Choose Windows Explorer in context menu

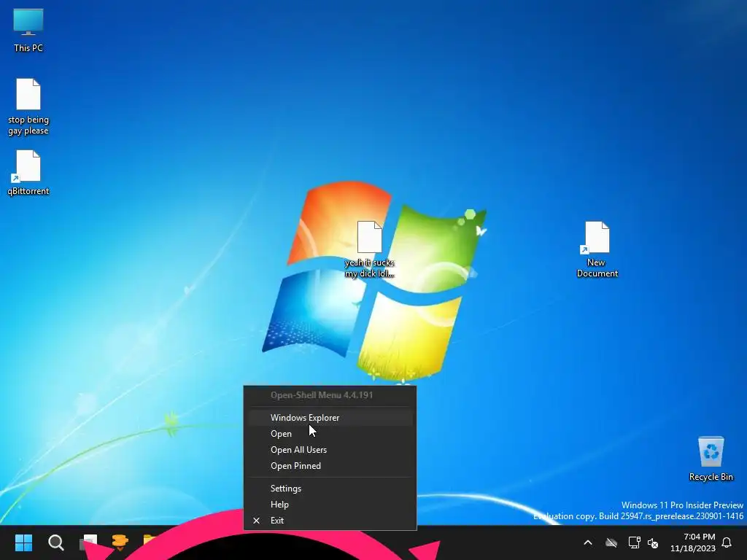pyautogui.click(x=330, y=418)
